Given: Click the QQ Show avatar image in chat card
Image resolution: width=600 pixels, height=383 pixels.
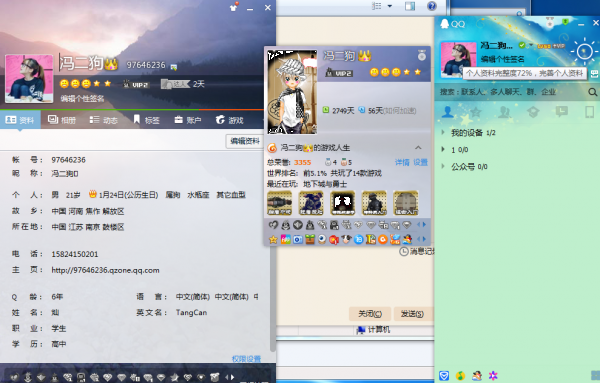Looking at the screenshot, I should 292,92.
